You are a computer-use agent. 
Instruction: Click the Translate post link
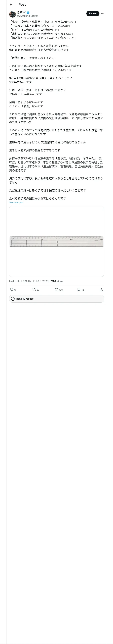16,202
